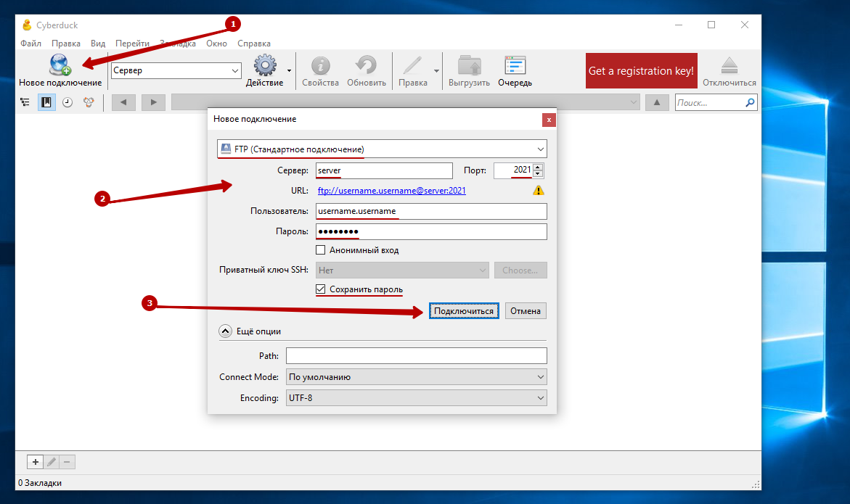850x504 pixels.
Task: Click the Info (Свойства) toolbar icon
Action: (x=320, y=67)
